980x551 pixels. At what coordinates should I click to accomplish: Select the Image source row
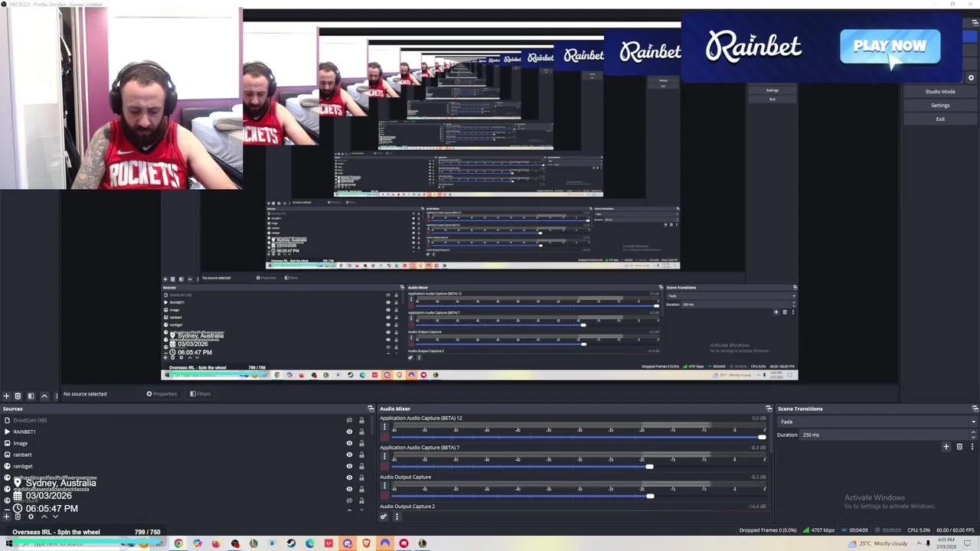point(174,443)
